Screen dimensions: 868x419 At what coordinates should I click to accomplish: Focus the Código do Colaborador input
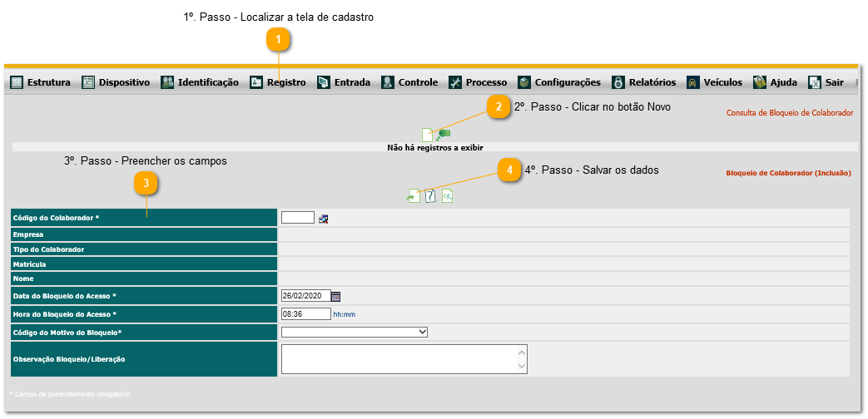point(298,217)
